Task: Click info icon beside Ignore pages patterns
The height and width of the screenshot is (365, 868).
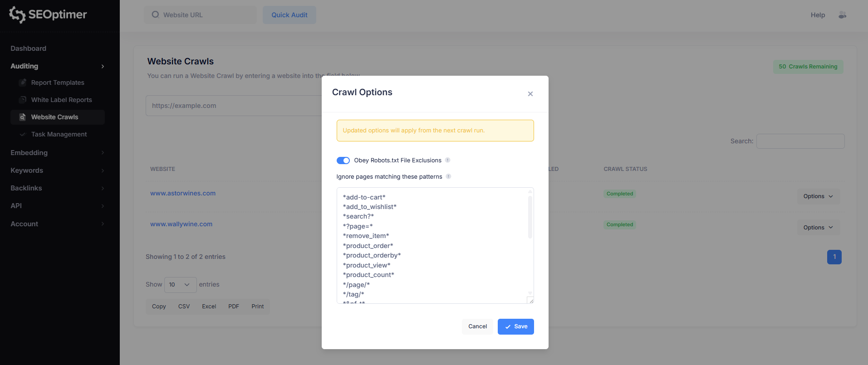Action: (448, 176)
